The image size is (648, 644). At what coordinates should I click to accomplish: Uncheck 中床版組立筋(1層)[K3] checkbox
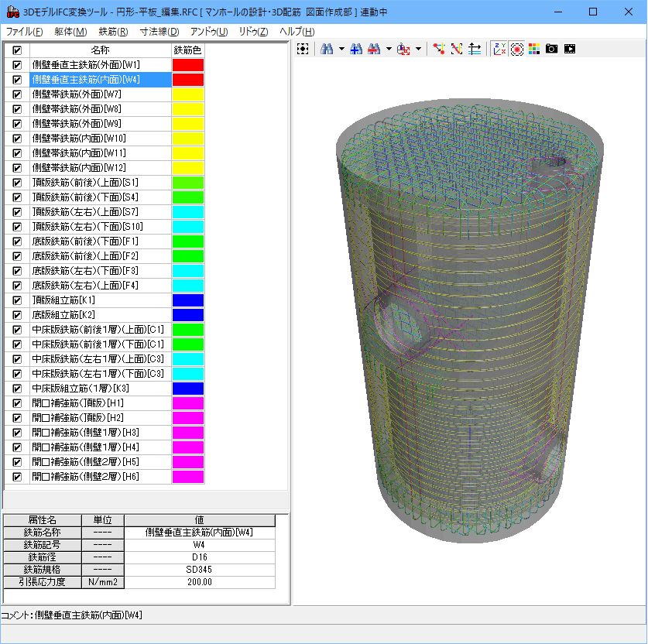pyautogui.click(x=17, y=389)
